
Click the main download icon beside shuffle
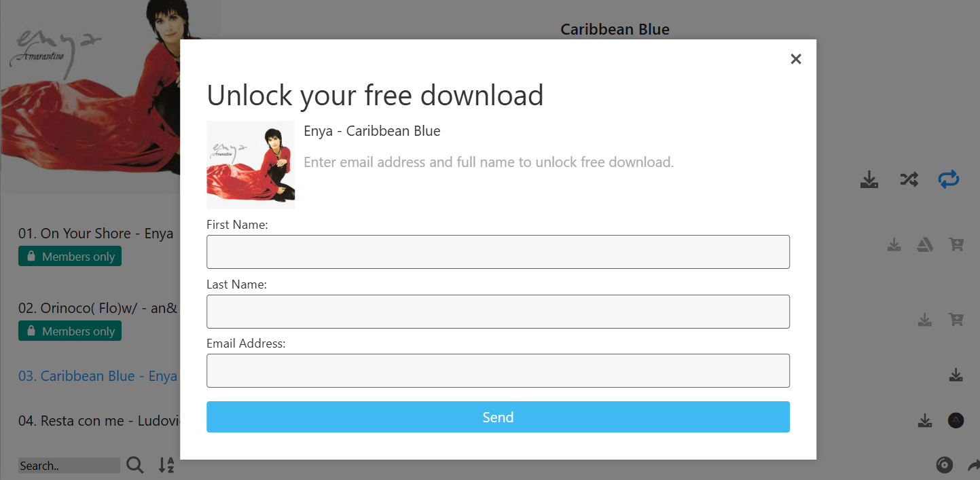click(x=869, y=180)
